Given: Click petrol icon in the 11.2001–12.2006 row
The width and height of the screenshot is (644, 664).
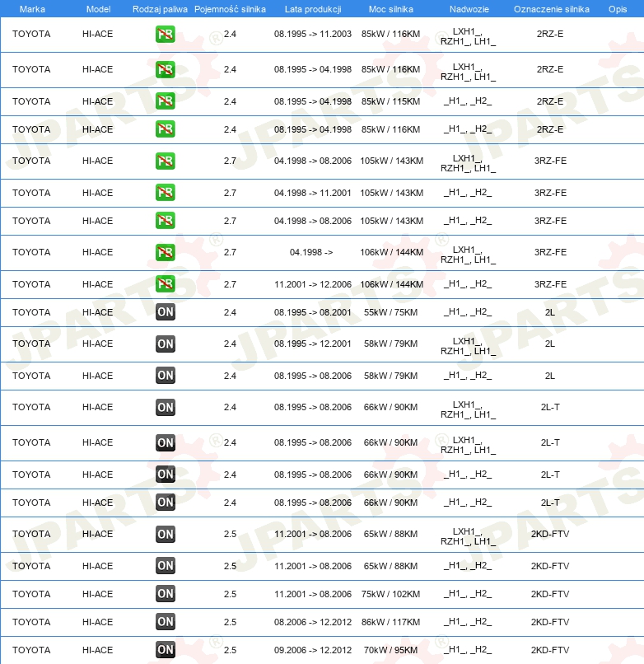Looking at the screenshot, I should (x=165, y=284).
